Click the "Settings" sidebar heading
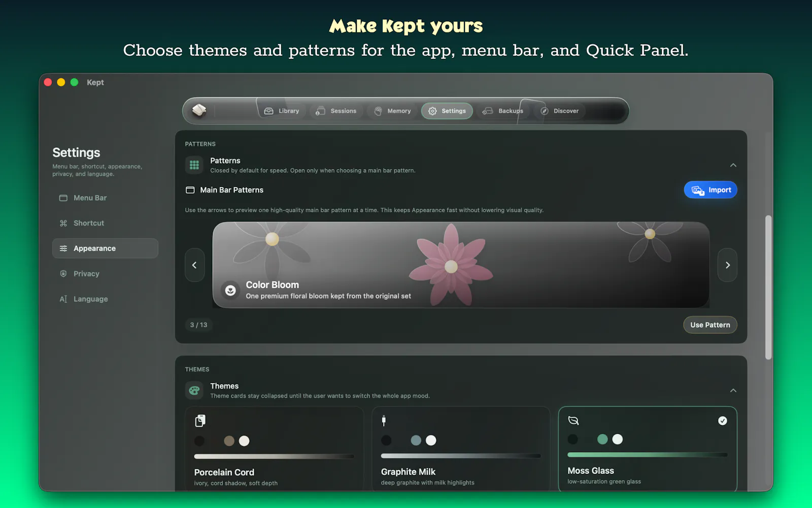 [76, 152]
